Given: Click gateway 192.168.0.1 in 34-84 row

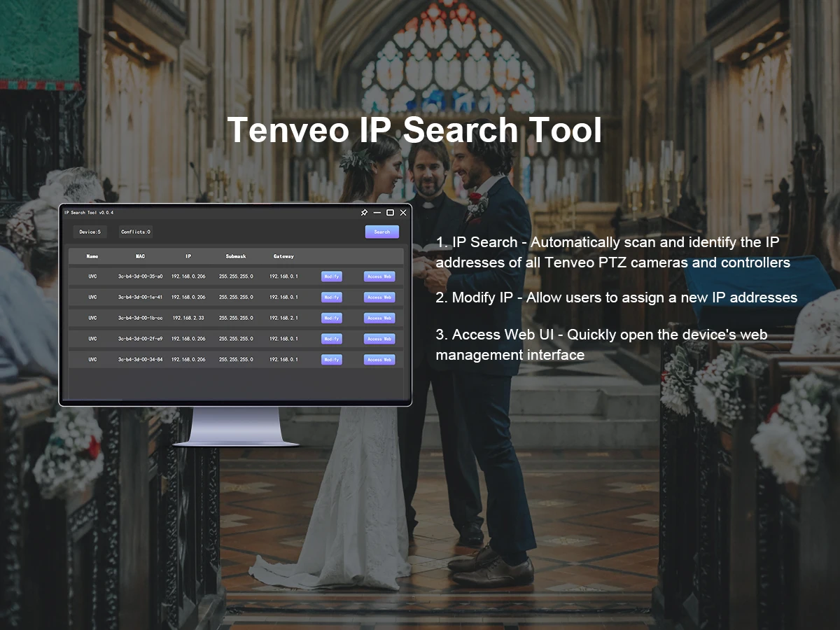Looking at the screenshot, I should click(283, 360).
